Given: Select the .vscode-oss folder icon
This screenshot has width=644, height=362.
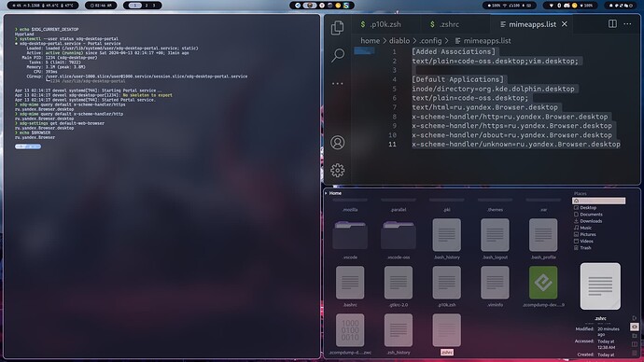Looking at the screenshot, I should click(399, 235).
